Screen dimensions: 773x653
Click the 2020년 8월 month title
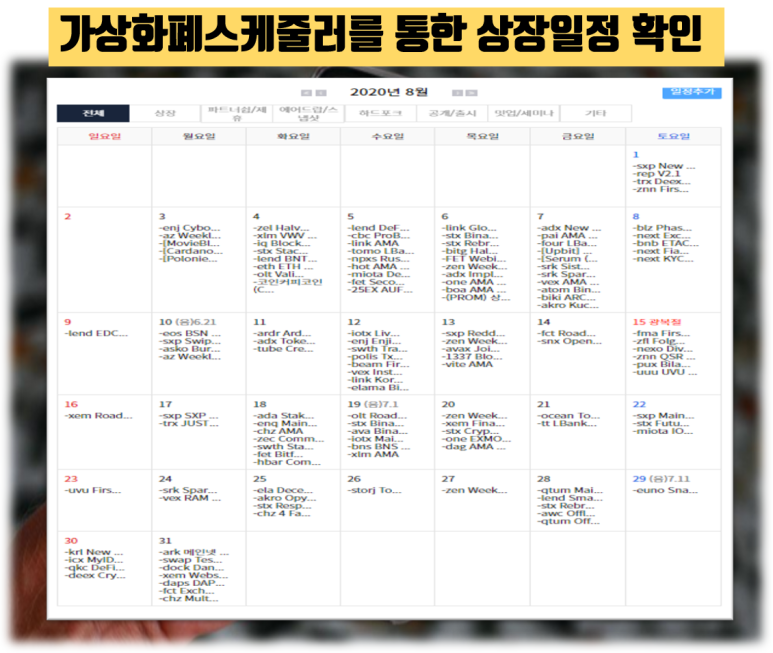point(389,92)
